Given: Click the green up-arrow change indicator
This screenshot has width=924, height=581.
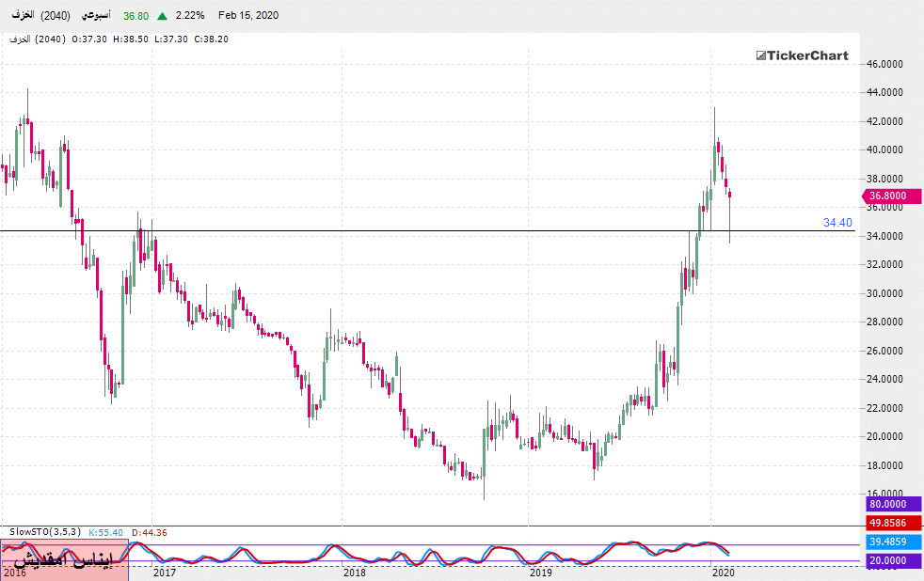Looking at the screenshot, I should [x=163, y=16].
